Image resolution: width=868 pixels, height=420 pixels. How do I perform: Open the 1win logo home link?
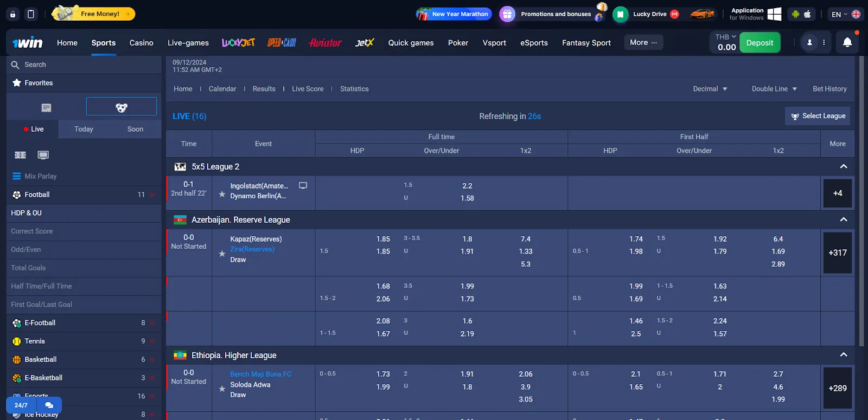coord(28,42)
